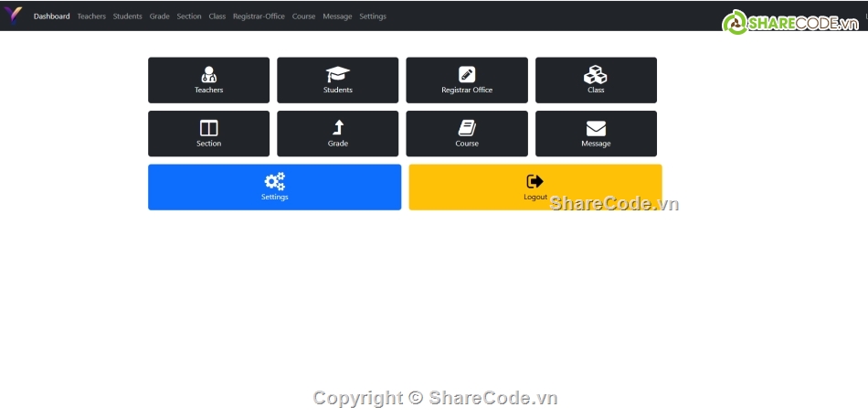Navigate to Section in the navbar

click(x=189, y=16)
